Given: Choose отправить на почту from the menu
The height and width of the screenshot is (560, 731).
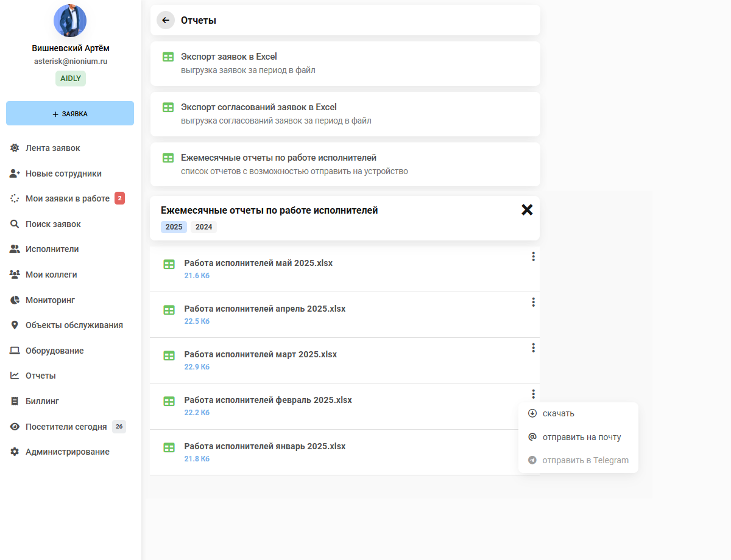Looking at the screenshot, I should (x=581, y=437).
